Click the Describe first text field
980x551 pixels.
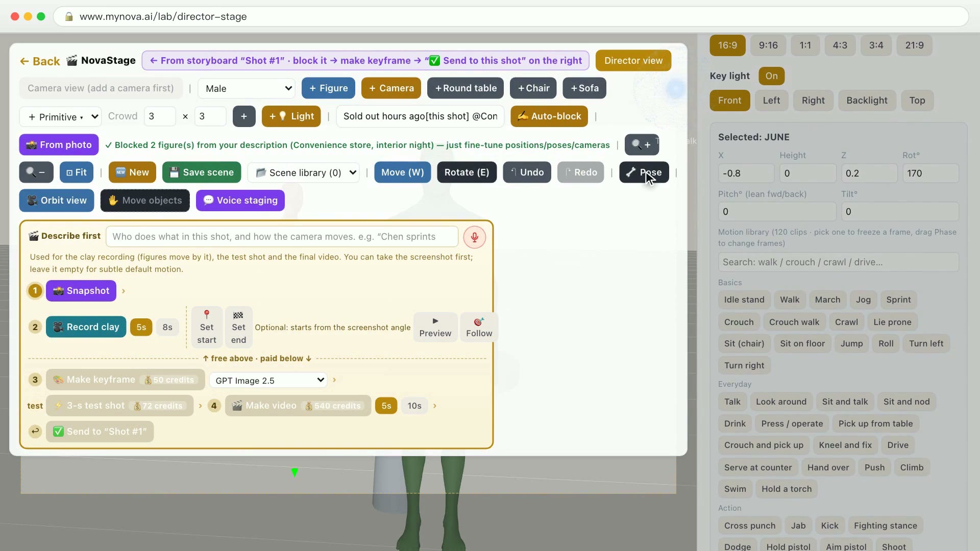282,237
